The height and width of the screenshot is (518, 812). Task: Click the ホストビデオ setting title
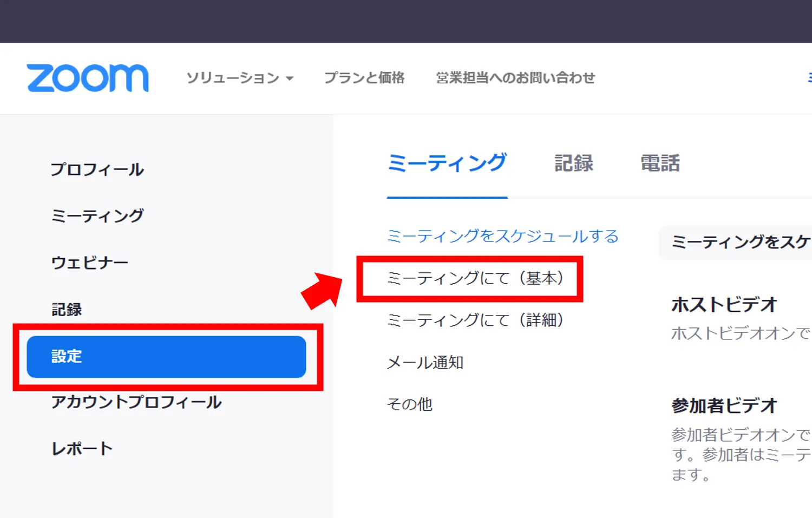click(724, 305)
